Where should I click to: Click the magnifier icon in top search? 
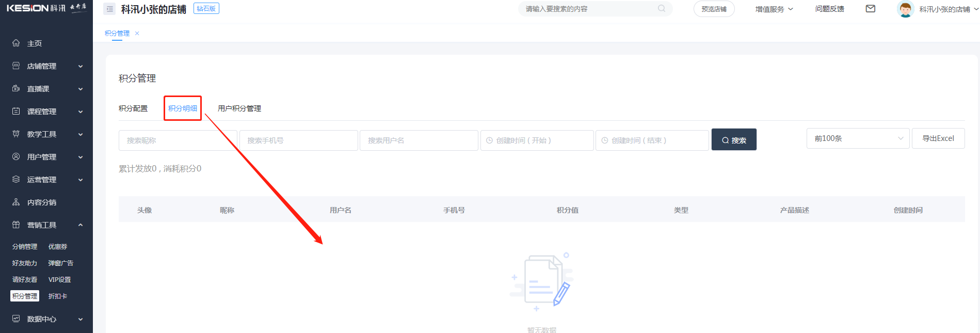pos(661,9)
